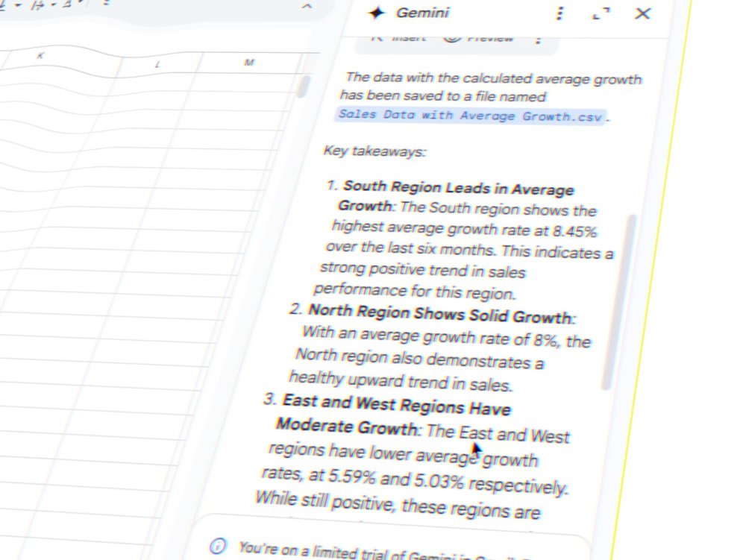Viewport: 746px width, 560px height.
Task: Click the Insert button in Gemini response
Action: point(399,38)
